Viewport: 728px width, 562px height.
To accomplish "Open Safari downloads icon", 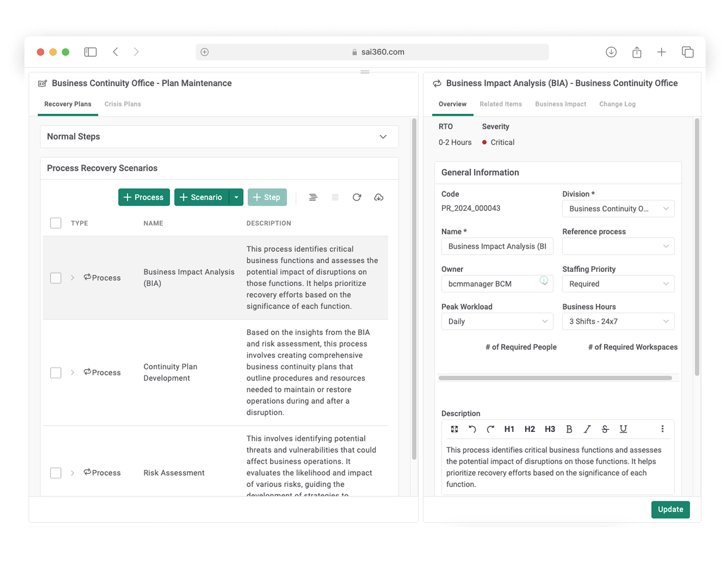I will 612,52.
